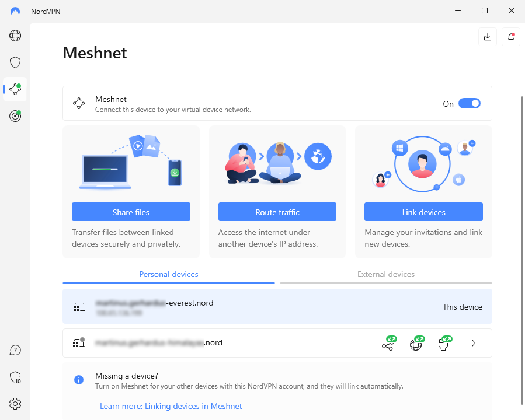Viewport: 525px width, 420px height.
Task: Select the Threat Protection shield icon
Action: 15,62
